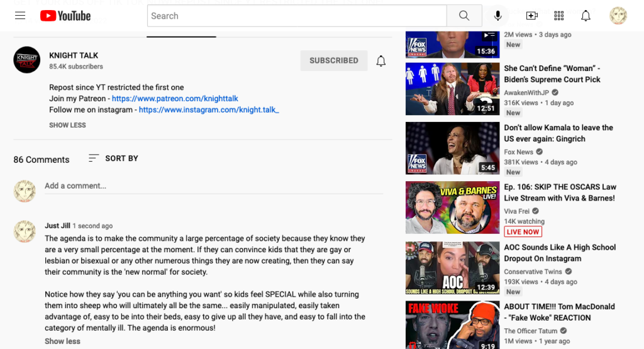This screenshot has height=349, width=644.
Task: Open Viva & Barnes live thumbnail
Action: (x=453, y=208)
